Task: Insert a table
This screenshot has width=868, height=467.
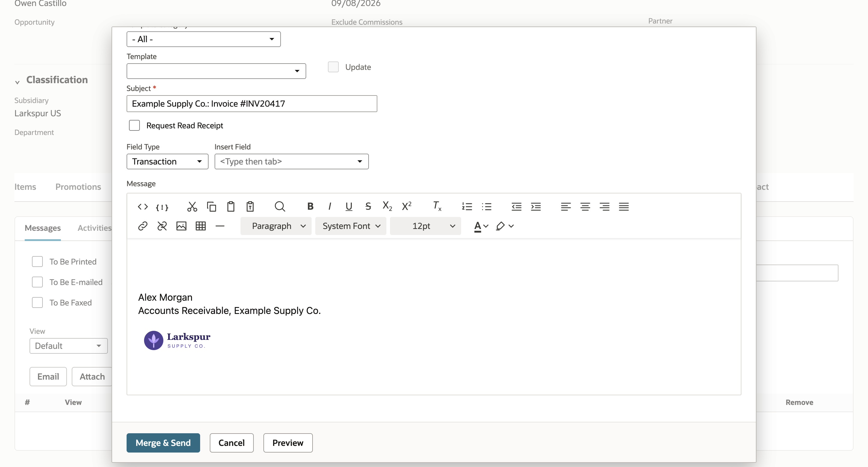Action: [200, 226]
